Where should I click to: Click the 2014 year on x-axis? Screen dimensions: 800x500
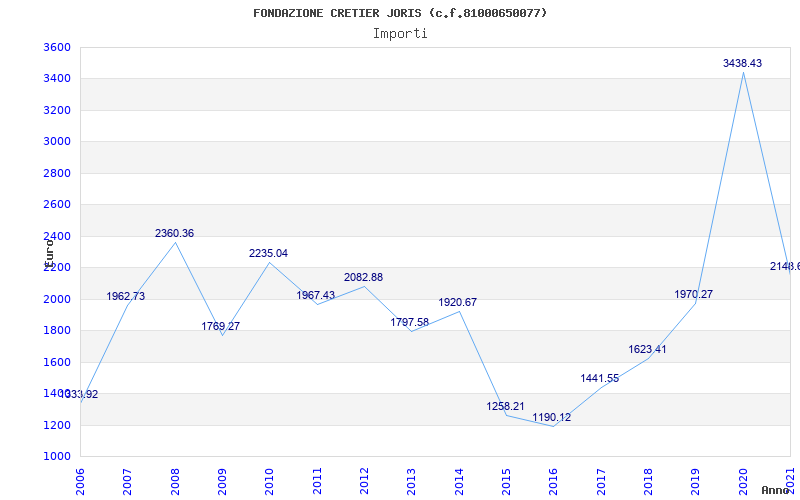(x=459, y=479)
